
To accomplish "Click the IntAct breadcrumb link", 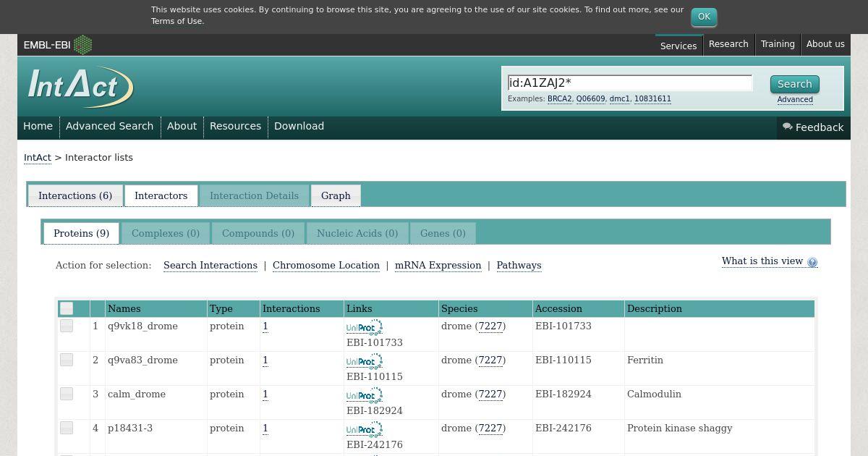I will tap(38, 157).
